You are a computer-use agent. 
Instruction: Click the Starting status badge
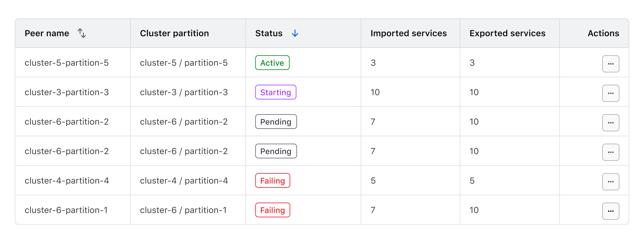pyautogui.click(x=275, y=92)
